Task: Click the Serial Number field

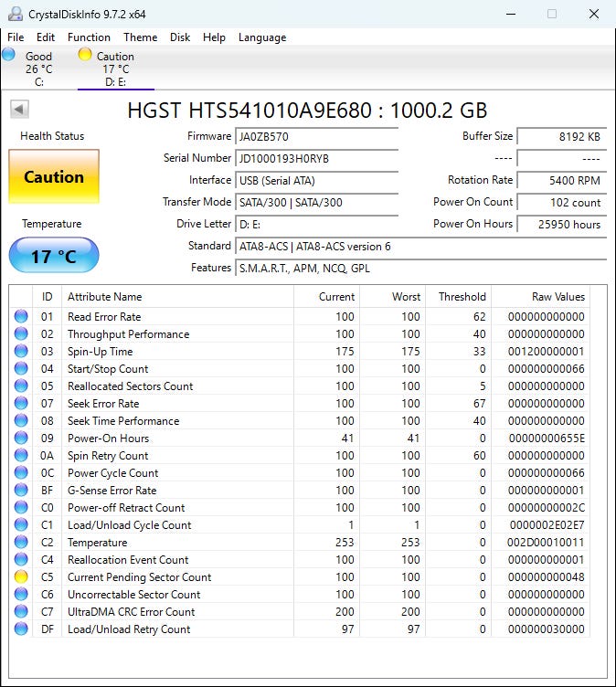Action: tap(316, 158)
